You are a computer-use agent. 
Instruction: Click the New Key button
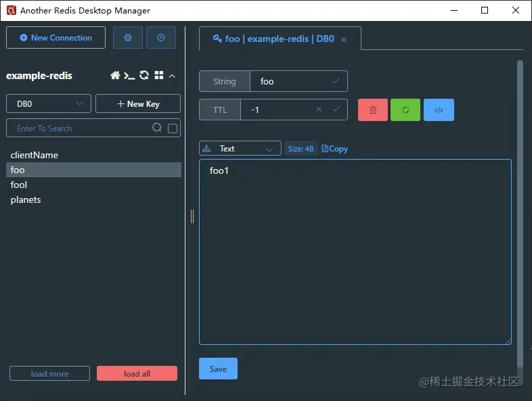tap(138, 103)
